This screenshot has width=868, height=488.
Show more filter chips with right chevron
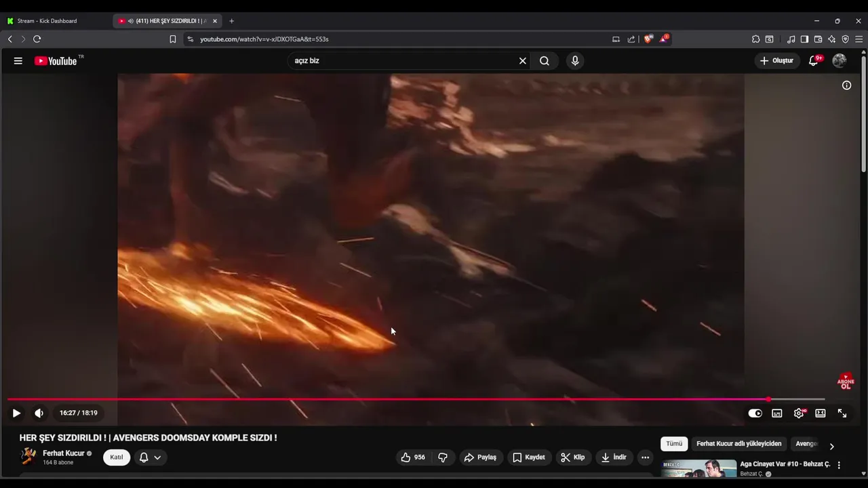(831, 446)
